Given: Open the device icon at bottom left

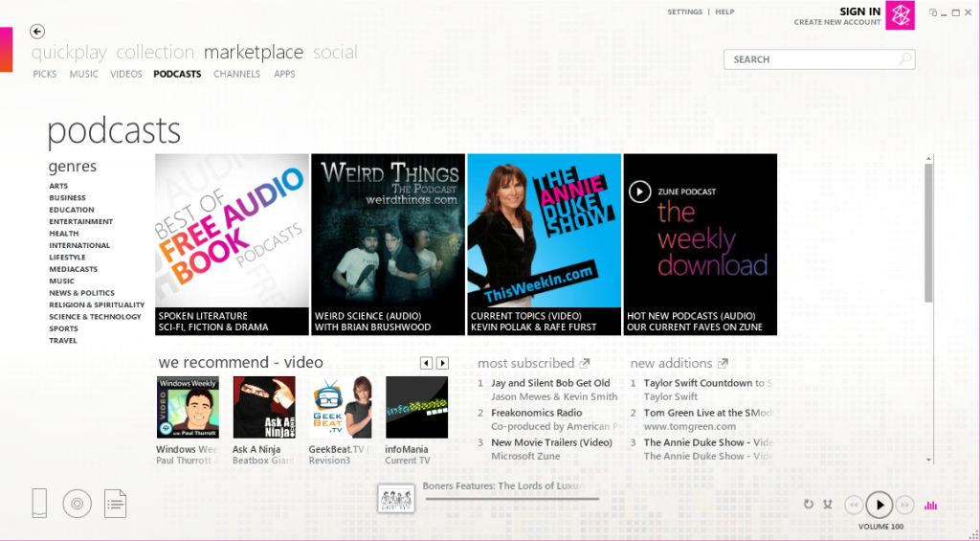Looking at the screenshot, I should 39,503.
